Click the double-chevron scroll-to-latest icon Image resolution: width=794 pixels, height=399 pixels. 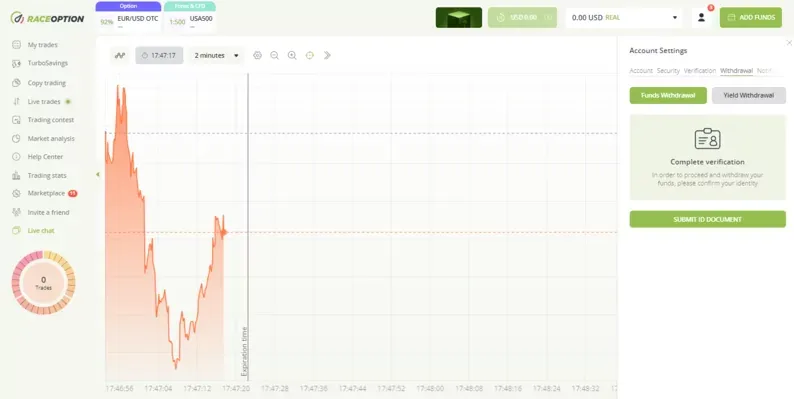(327, 56)
